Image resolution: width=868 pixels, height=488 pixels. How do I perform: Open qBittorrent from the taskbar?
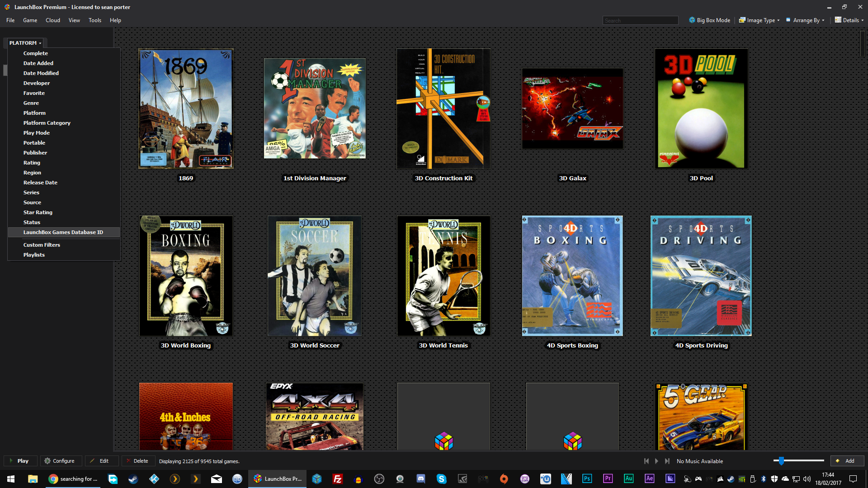click(237, 479)
